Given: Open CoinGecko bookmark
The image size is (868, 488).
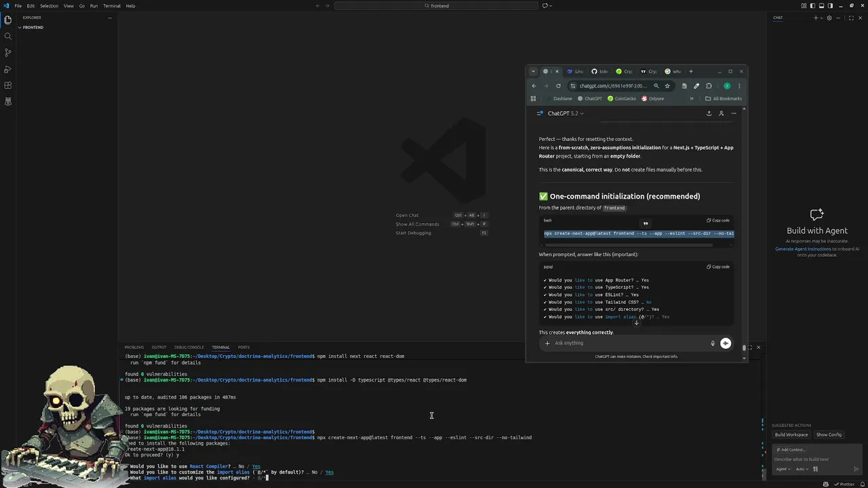Looking at the screenshot, I should (622, 98).
